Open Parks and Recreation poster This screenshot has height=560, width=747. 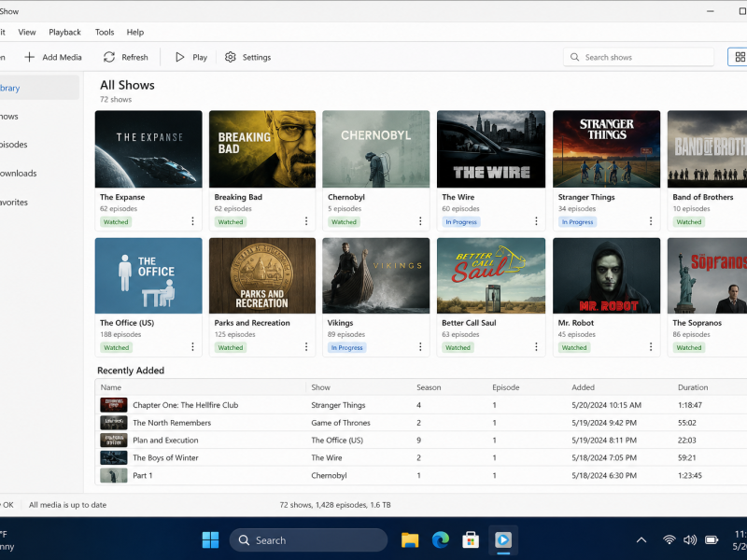click(x=262, y=275)
